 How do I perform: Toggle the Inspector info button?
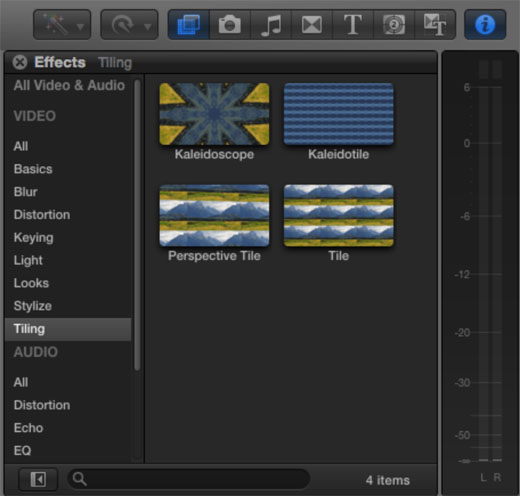click(x=485, y=25)
